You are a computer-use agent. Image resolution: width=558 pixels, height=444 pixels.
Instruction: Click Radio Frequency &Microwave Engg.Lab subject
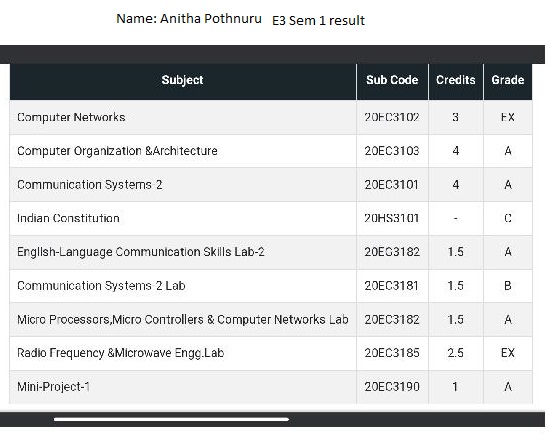pos(121,353)
